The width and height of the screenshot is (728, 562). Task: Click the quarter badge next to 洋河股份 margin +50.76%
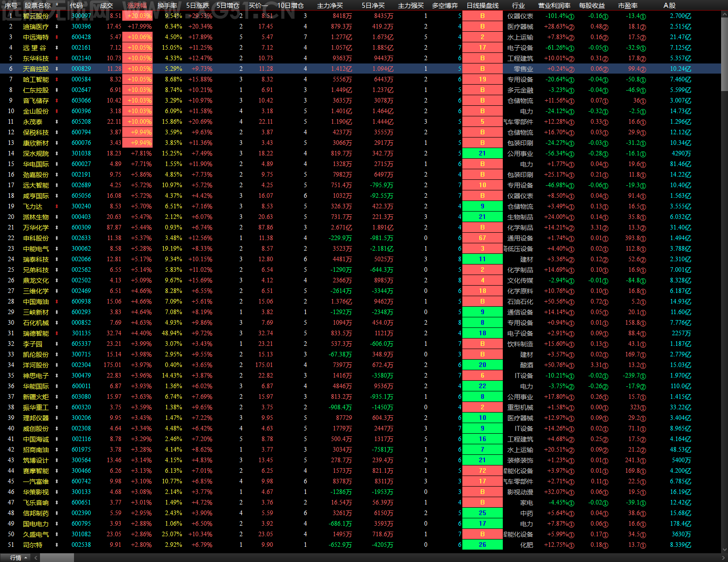[x=572, y=366]
